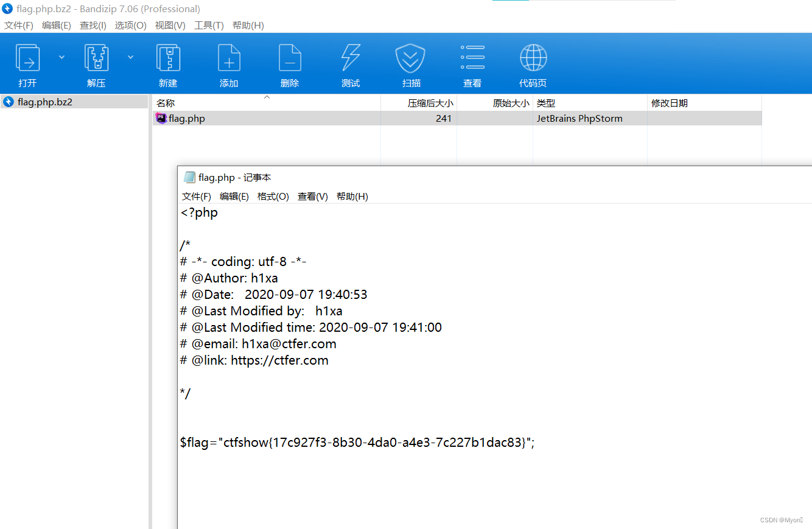Open the 查找(I) search menu

[93, 25]
